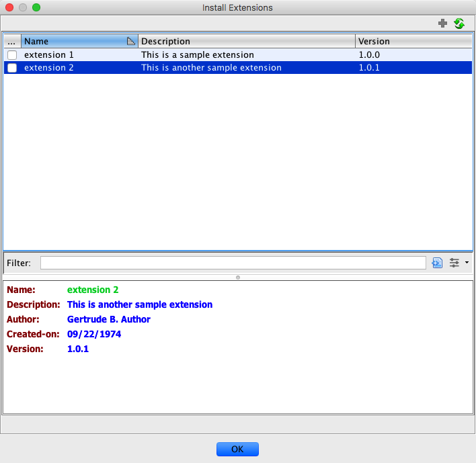Sort table by Name column header
Viewport: 476px width, 463px height.
[79, 41]
